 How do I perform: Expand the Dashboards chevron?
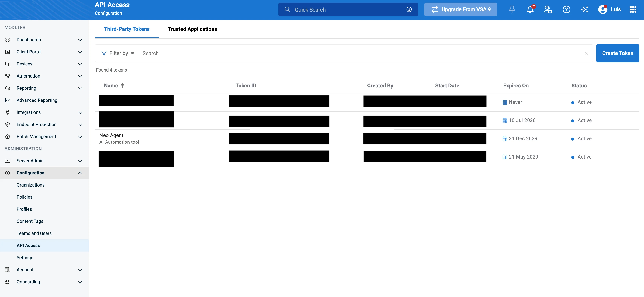(x=80, y=40)
